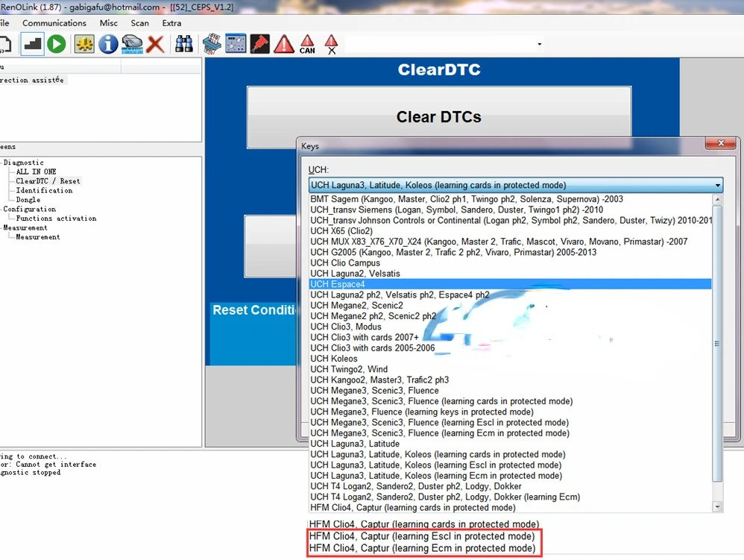Screen dimensions: 744x560
Task: Open the yellow gear settings icon
Action: tap(84, 44)
